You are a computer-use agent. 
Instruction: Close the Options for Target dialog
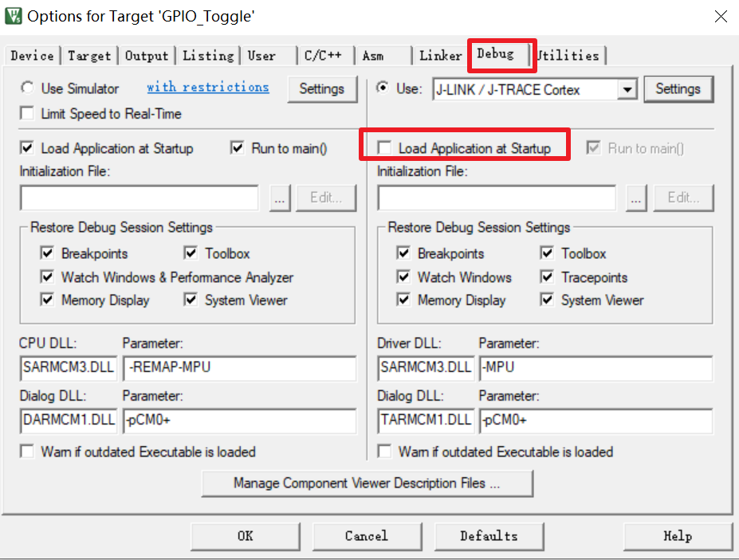click(x=721, y=17)
